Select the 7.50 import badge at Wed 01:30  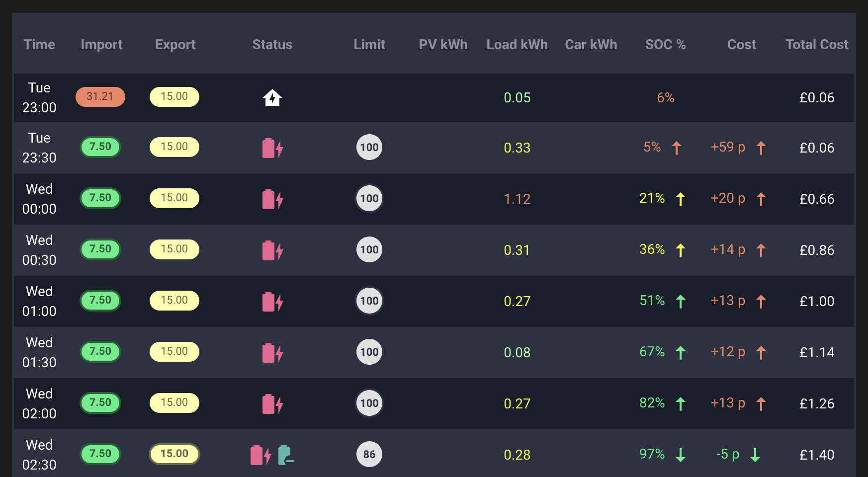click(x=100, y=352)
